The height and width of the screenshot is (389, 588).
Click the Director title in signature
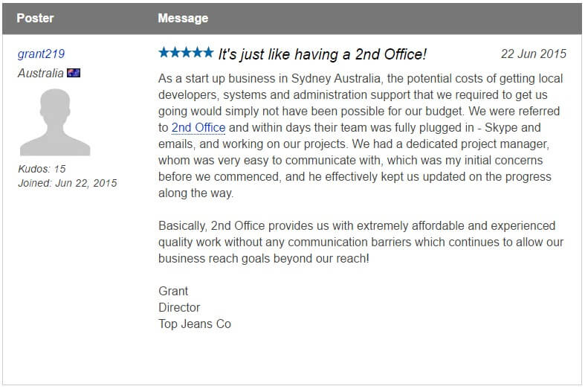[x=179, y=307]
